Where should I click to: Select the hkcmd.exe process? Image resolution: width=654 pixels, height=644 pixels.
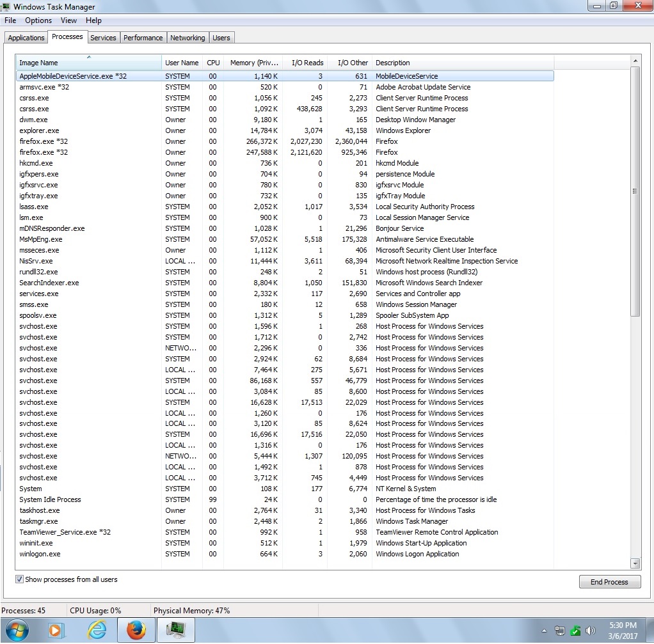[x=285, y=163]
